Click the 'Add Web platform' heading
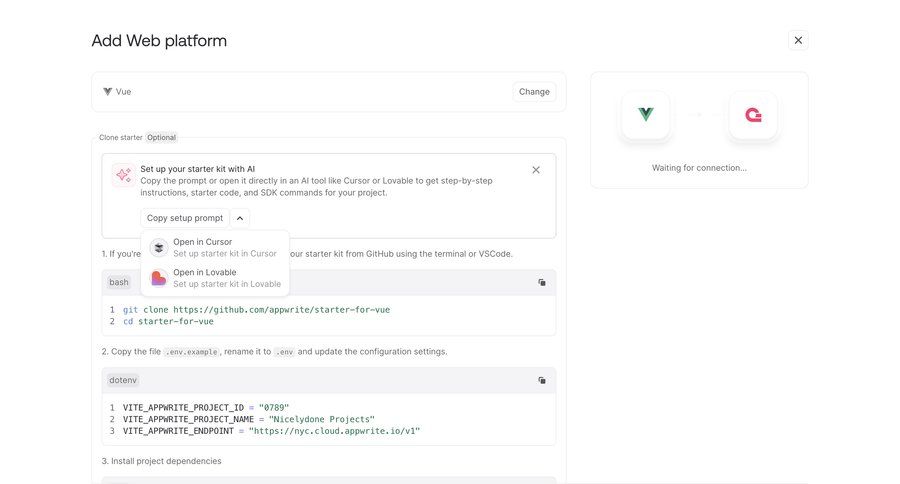This screenshot has height=484, width=900. coord(159,41)
